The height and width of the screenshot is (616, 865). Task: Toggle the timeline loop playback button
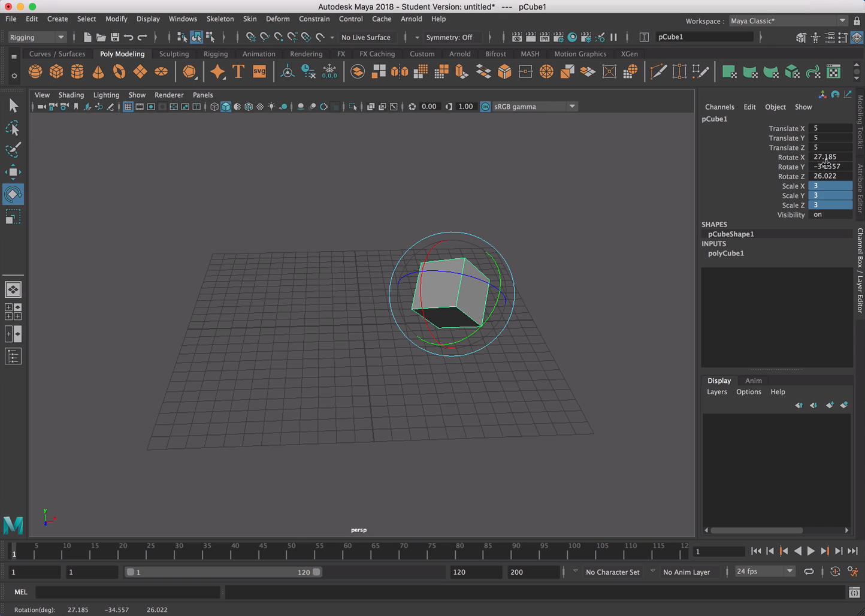(809, 572)
